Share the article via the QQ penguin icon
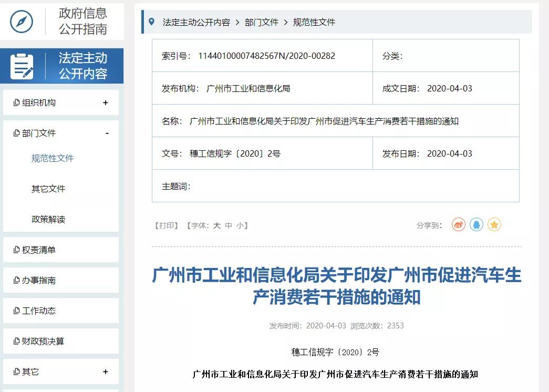This screenshot has height=392, width=549. (x=477, y=224)
